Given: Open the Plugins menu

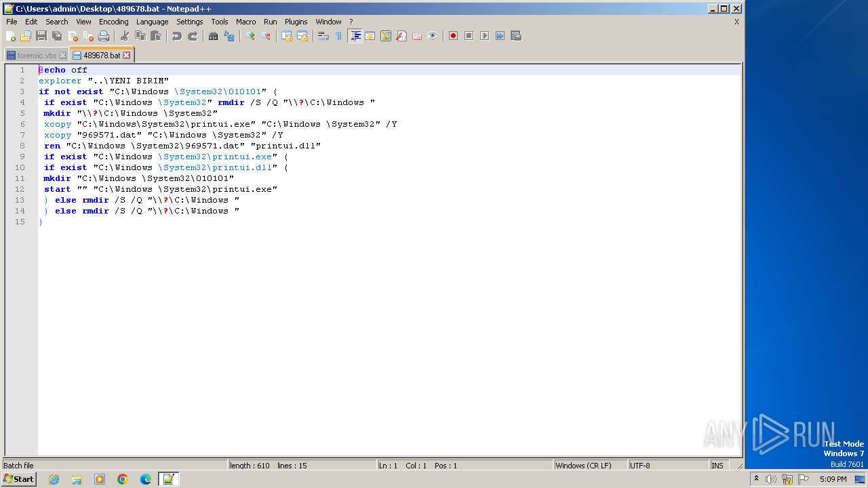Looking at the screenshot, I should [x=296, y=22].
